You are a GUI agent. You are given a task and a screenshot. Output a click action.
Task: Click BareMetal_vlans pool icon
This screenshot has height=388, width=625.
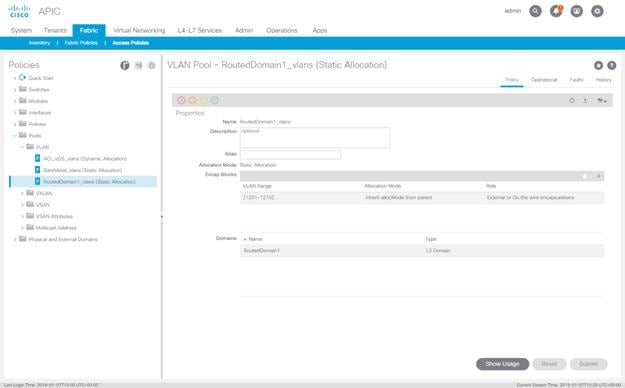(37, 170)
